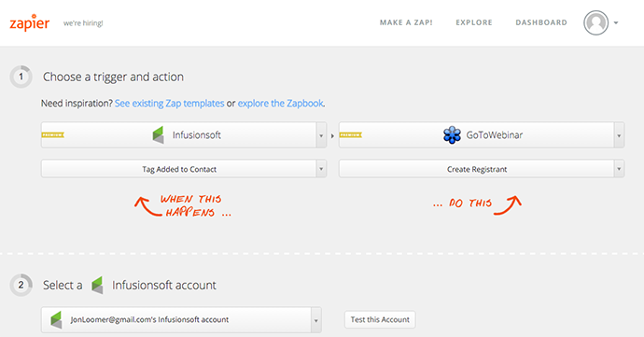Open the Tag Added to Contact dropdown arrow
The width and height of the screenshot is (644, 337).
321,169
